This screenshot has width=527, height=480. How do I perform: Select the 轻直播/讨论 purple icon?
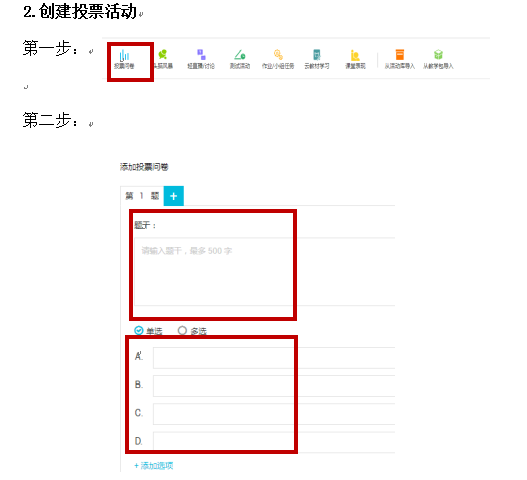coord(201,54)
